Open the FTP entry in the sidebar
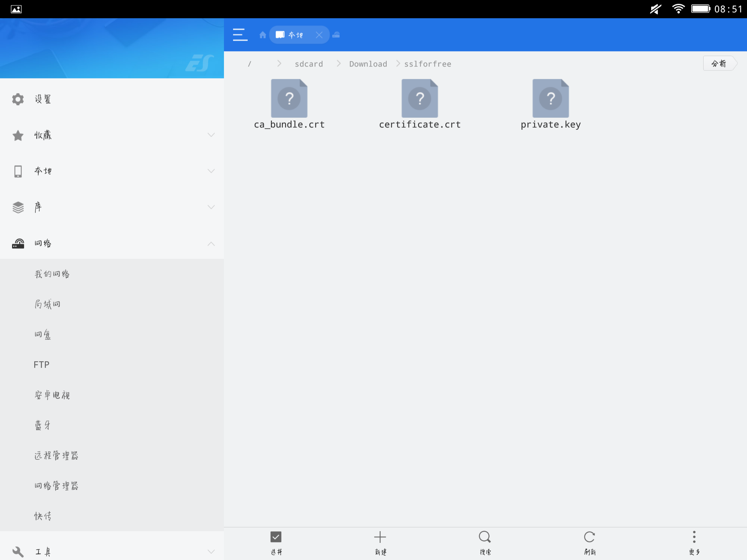 pyautogui.click(x=41, y=364)
